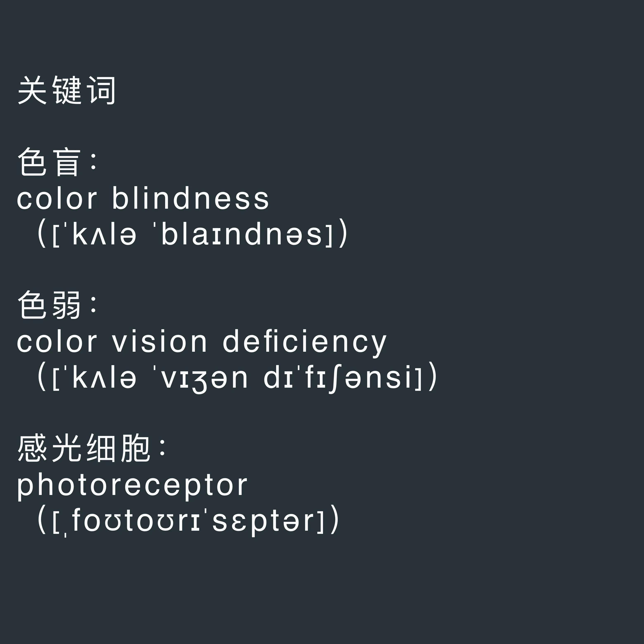644x644 pixels.
Task: Click "color" in "color vision deficiency"
Action: coord(57,342)
